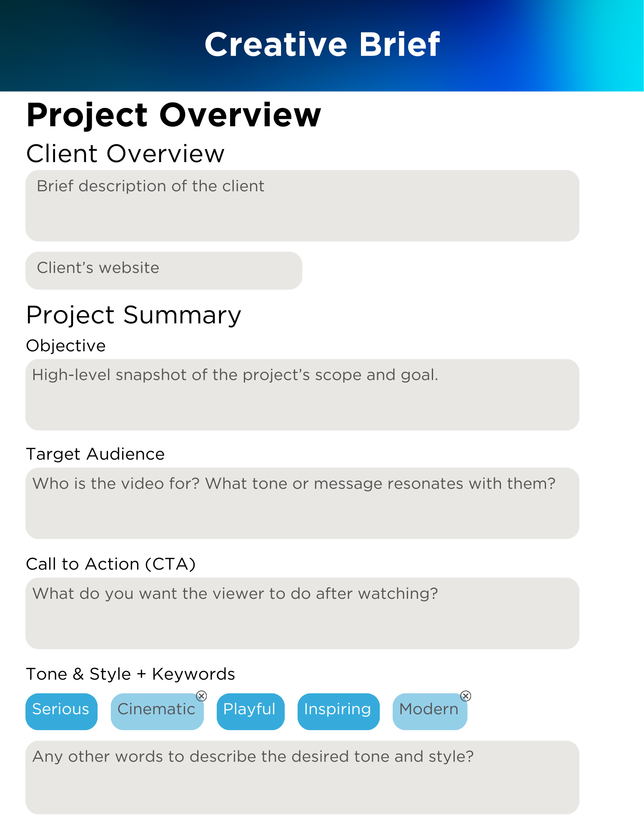
Task: Focus the Target Audience text area
Action: [302, 503]
